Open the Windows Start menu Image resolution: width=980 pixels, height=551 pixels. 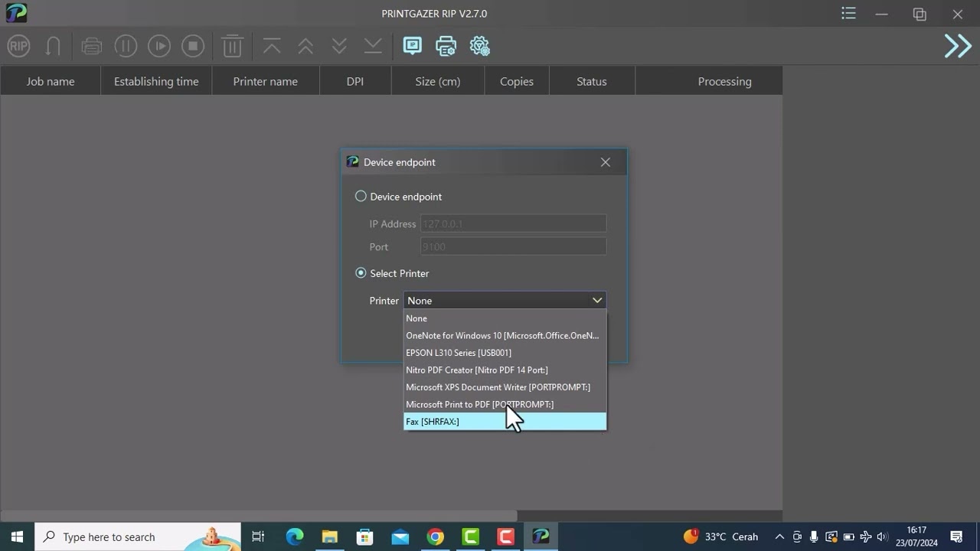point(17,536)
